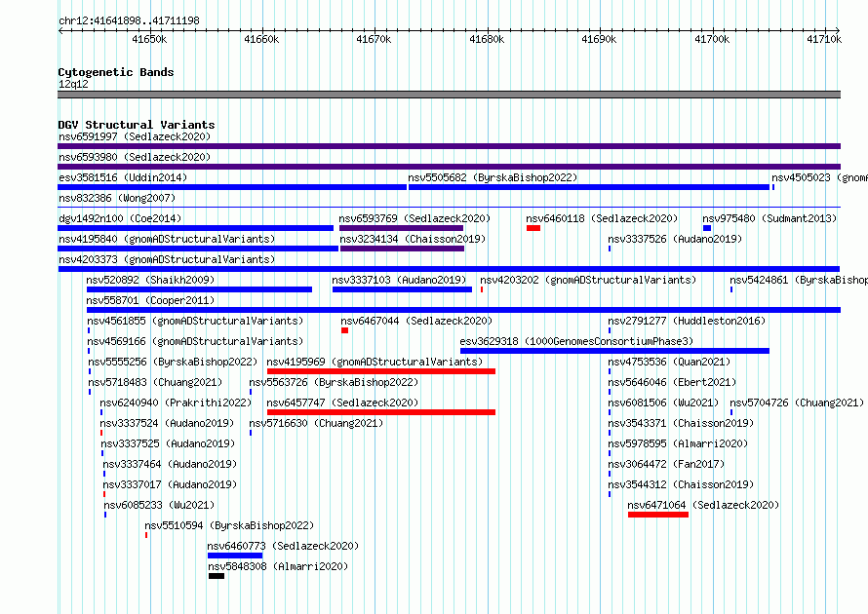This screenshot has width=868, height=614.
Task: Select nsv4195840 (gnomADStructuralVariants) label
Action: [167, 239]
